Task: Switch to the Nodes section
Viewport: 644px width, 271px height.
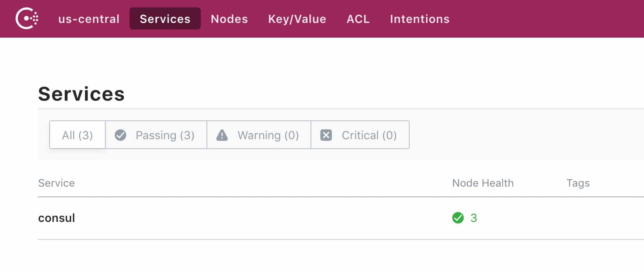Action: (229, 19)
